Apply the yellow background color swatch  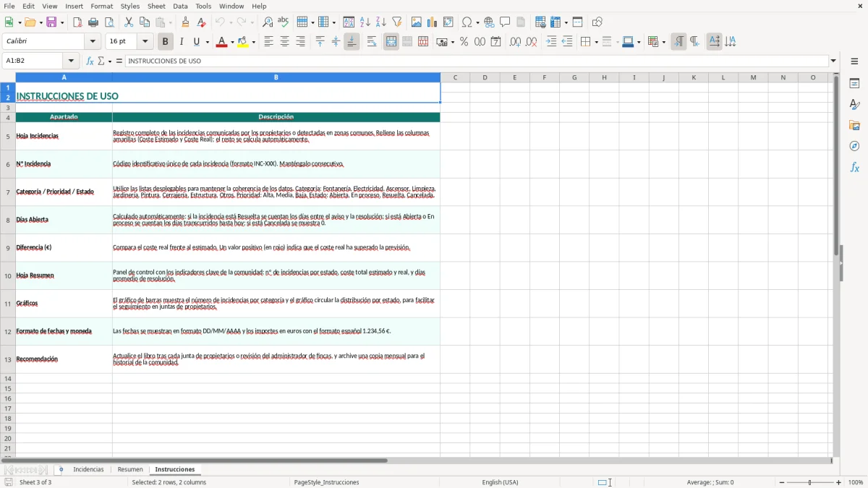coord(243,42)
